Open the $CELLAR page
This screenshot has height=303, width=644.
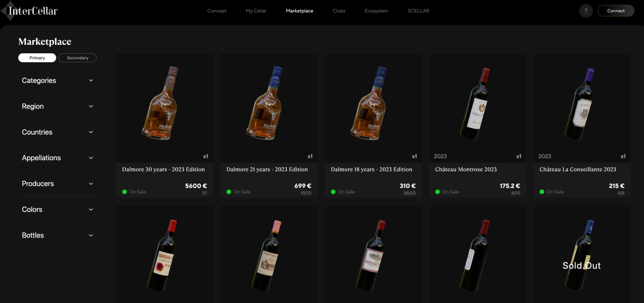[x=419, y=11]
